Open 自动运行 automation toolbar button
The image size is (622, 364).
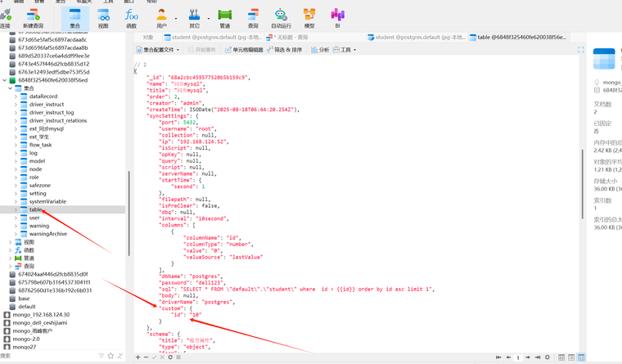pos(281,19)
